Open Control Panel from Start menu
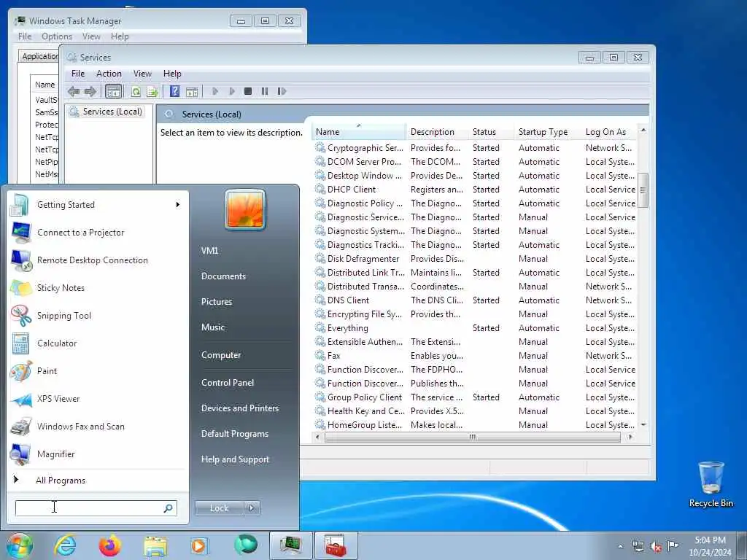Image resolution: width=747 pixels, height=560 pixels. [228, 383]
